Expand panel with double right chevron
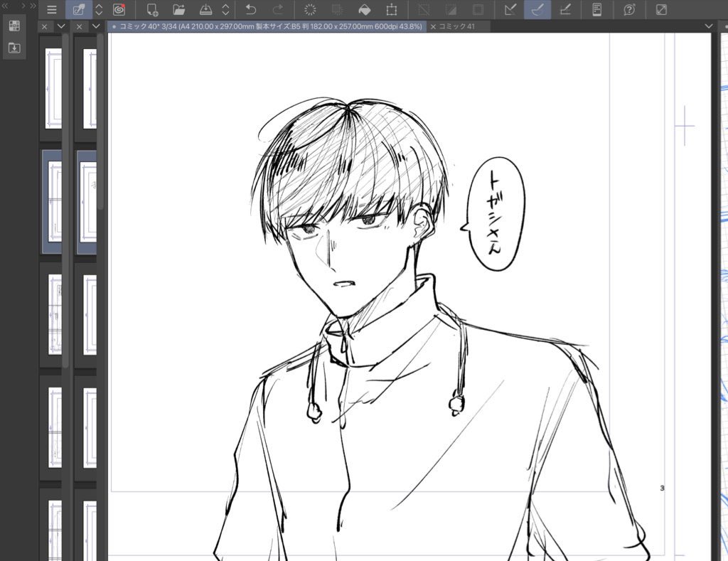This screenshot has width=728, height=561. [x=33, y=6]
